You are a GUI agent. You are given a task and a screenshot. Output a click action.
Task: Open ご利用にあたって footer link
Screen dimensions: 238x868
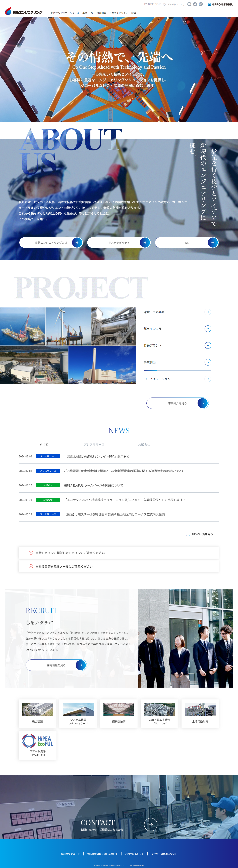(134, 854)
